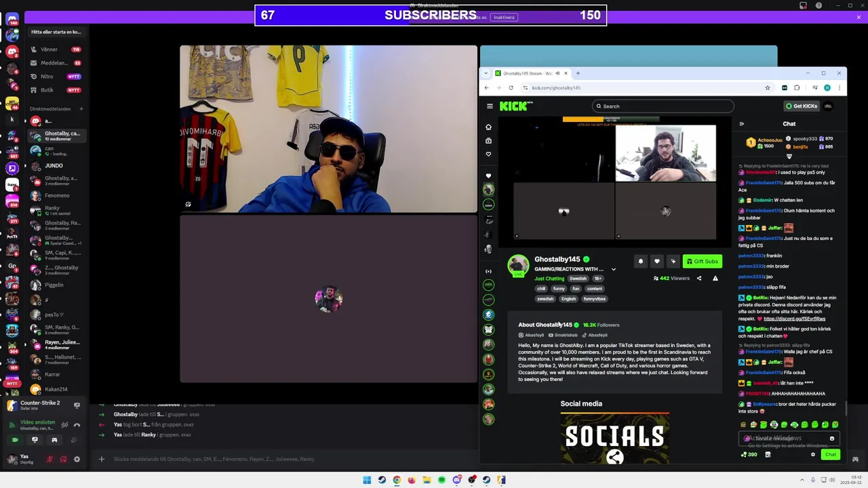Bookmark this page with the star icon
868x488 pixels.
768,87
